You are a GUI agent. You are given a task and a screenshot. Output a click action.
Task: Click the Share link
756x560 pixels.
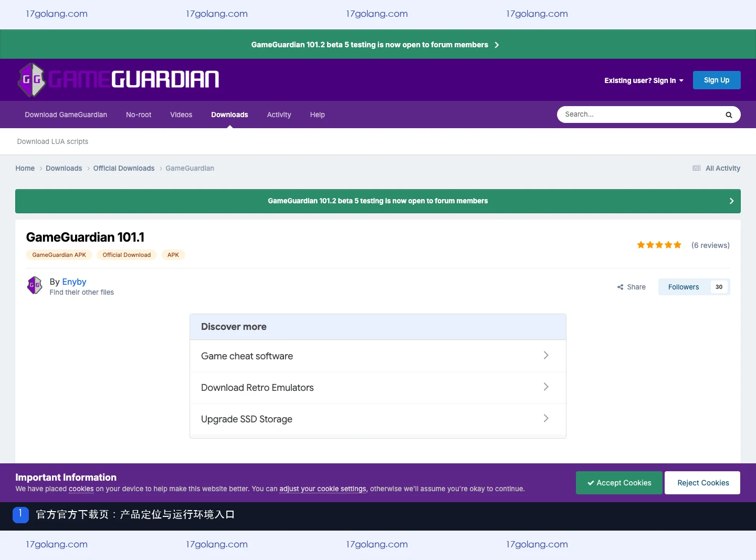point(632,287)
